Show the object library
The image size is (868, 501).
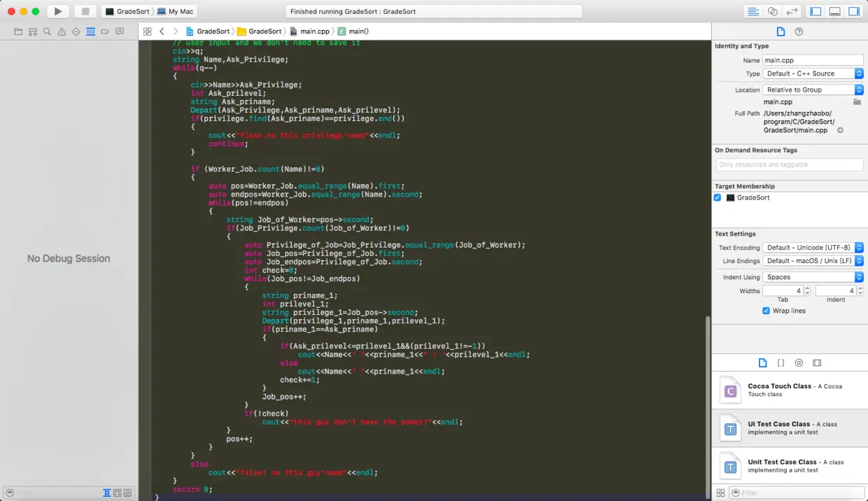click(x=799, y=362)
